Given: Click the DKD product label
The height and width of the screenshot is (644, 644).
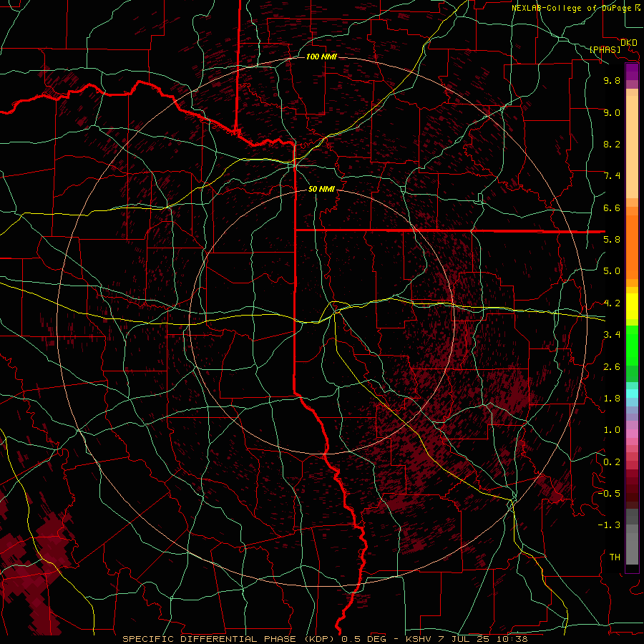Looking at the screenshot, I should coord(629,43).
